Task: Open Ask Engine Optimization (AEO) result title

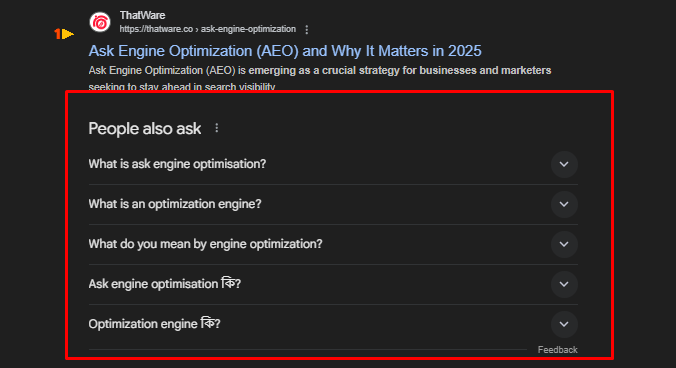Action: click(x=285, y=51)
